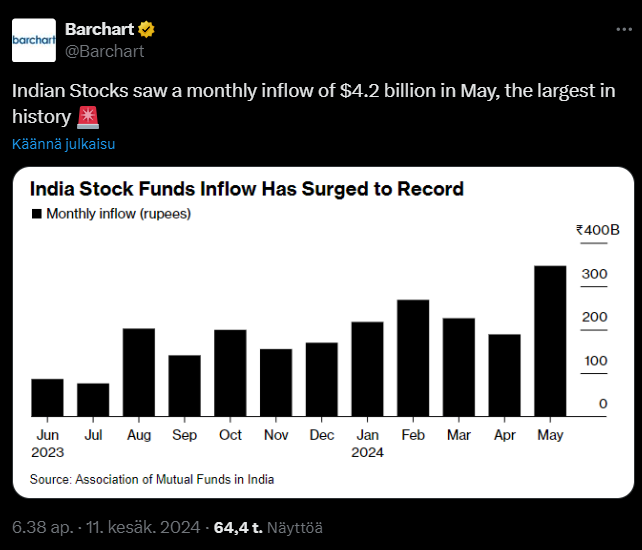Click the Feb bar in the chart
642x550 pixels.
(x=413, y=358)
